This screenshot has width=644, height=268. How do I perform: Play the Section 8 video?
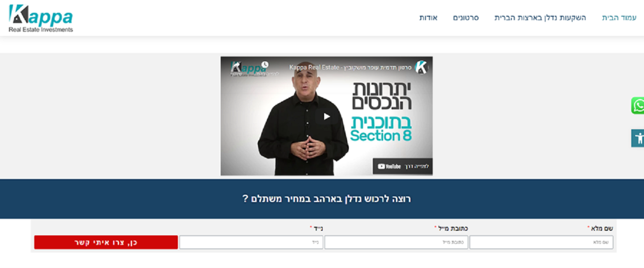326,116
